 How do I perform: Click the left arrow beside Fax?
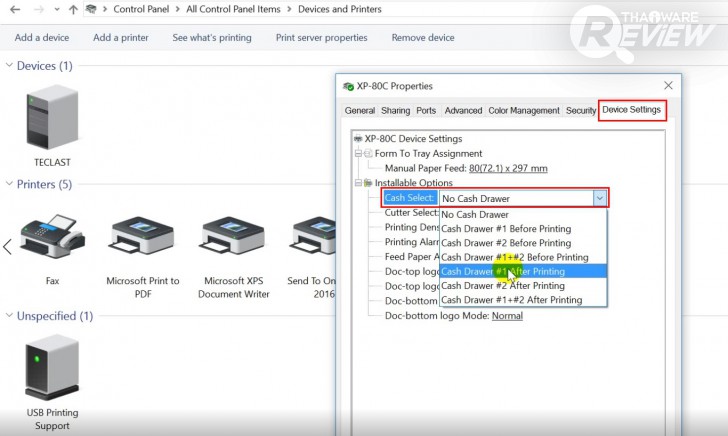(7, 247)
